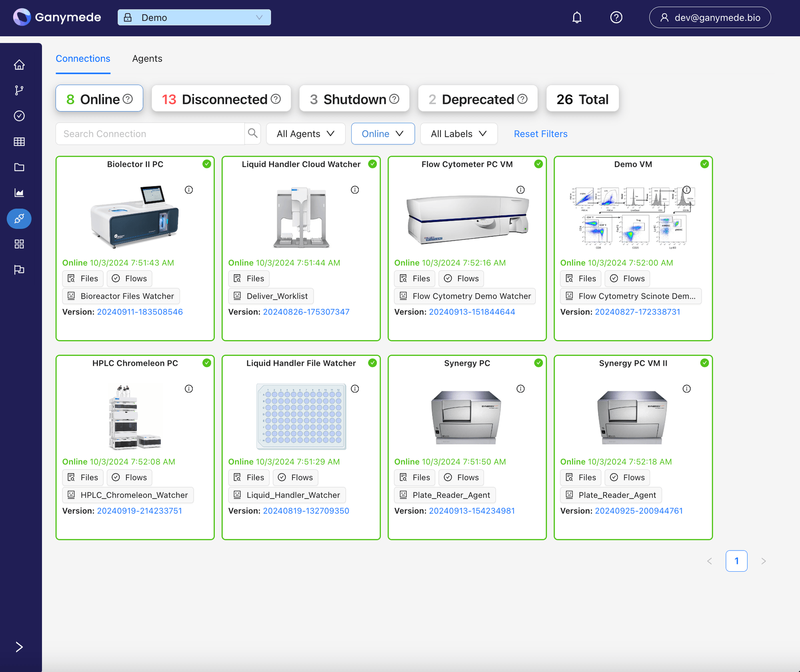
Task: Switch to the Agents tab
Action: tap(147, 59)
